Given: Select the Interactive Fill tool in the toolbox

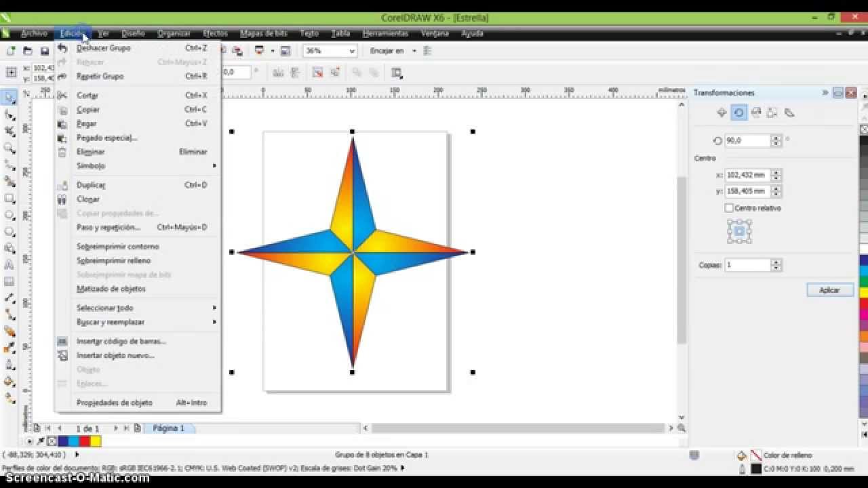Looking at the screenshot, I should tap(9, 398).
